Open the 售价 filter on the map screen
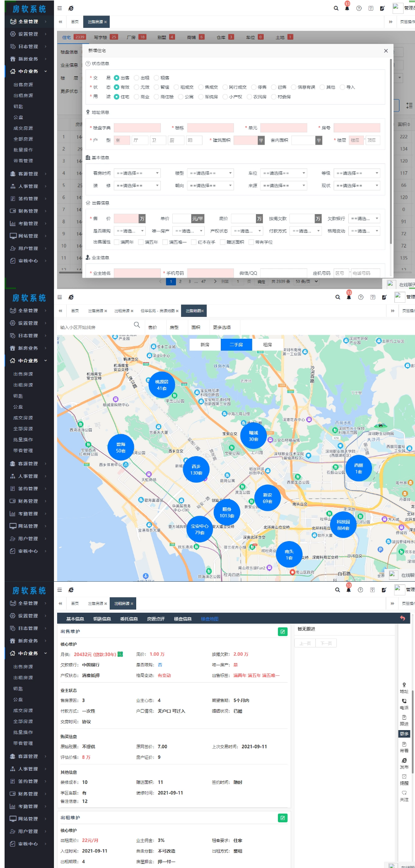415x868 pixels. [x=153, y=327]
